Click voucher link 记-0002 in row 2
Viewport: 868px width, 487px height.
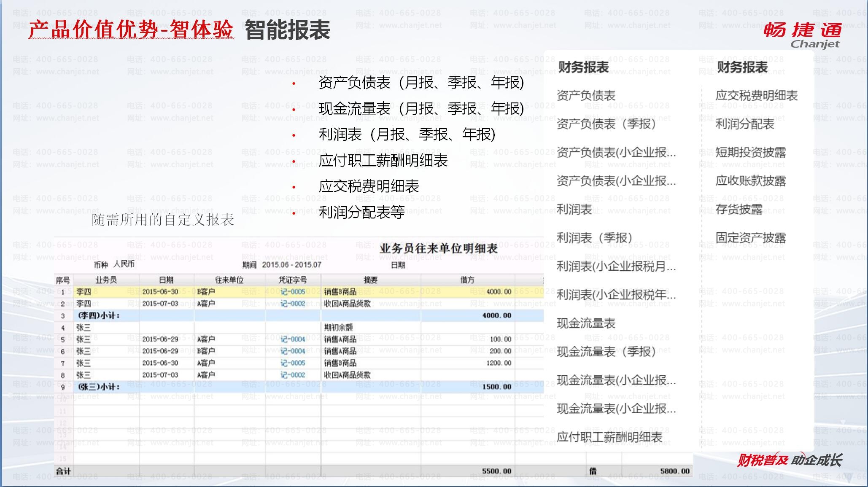(293, 304)
